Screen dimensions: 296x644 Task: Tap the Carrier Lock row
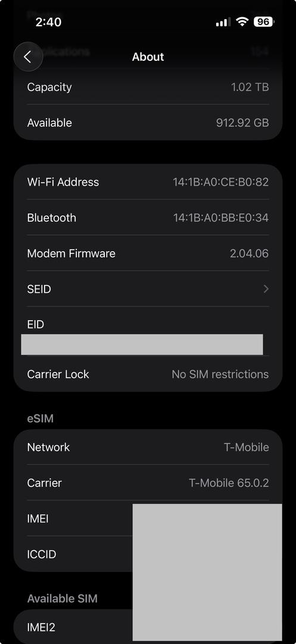pos(148,374)
